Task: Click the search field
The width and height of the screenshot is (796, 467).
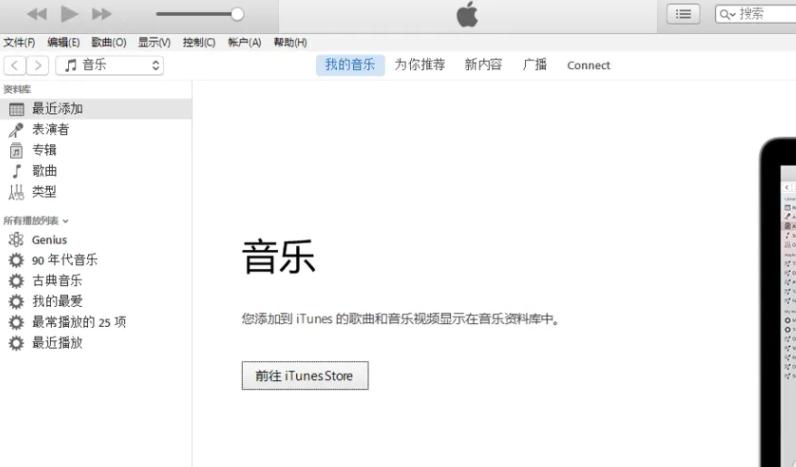Action: click(x=756, y=14)
